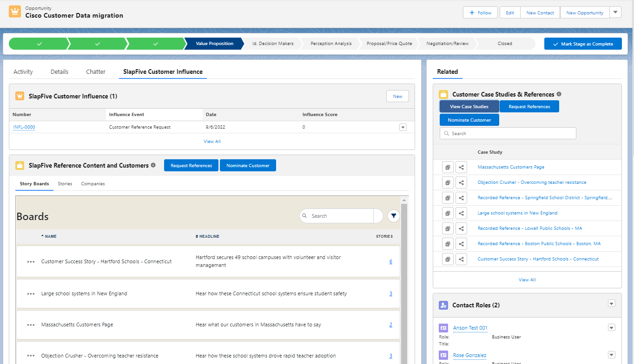
Task: Share the Customer Success Story - Hartford Schools reference
Action: [x=461, y=259]
